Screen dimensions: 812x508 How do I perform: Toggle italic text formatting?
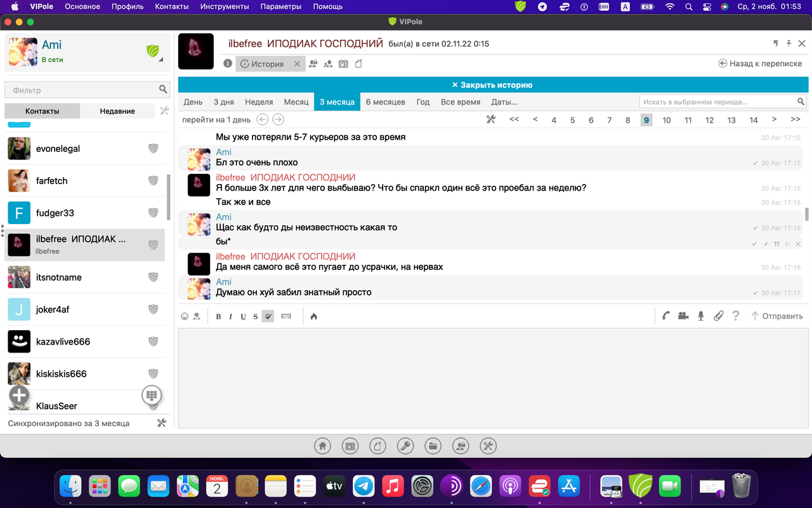click(230, 316)
